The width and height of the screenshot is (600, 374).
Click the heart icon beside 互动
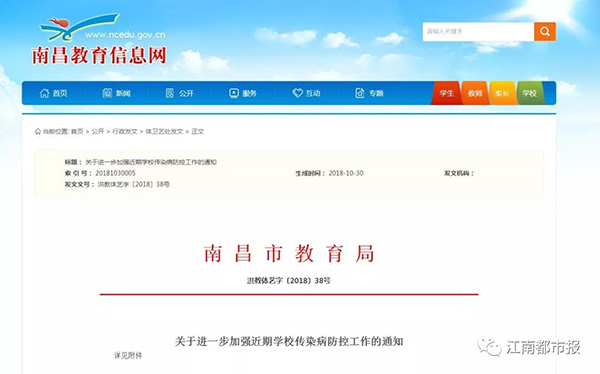click(x=297, y=93)
